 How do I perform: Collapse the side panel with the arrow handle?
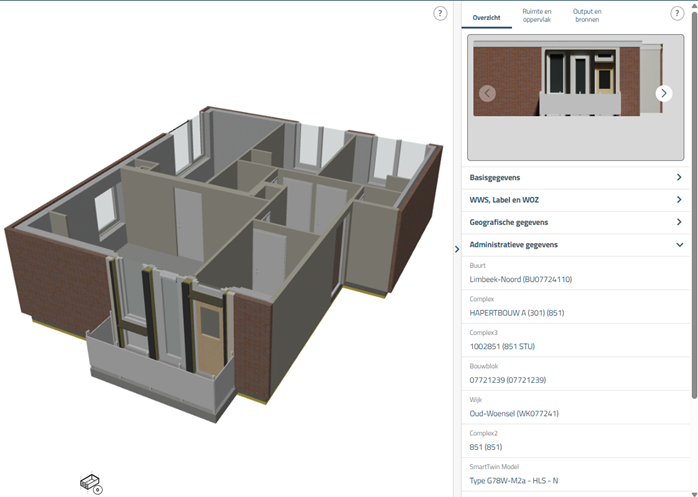457,249
